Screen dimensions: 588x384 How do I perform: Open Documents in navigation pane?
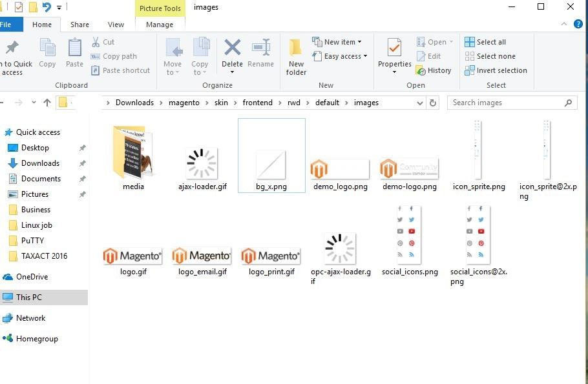pos(41,179)
